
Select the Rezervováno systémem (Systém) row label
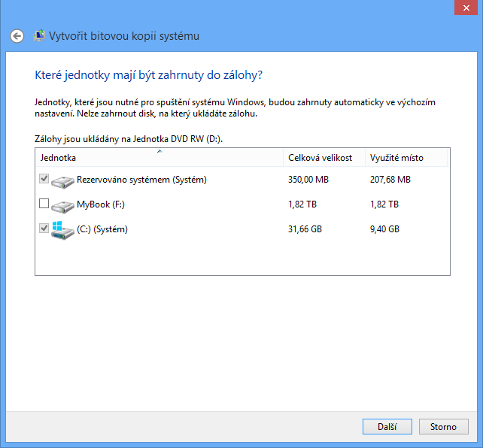tap(141, 180)
